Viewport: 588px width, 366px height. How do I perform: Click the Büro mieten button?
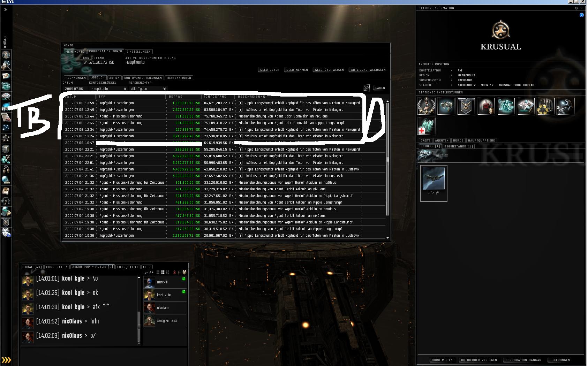pos(442,360)
